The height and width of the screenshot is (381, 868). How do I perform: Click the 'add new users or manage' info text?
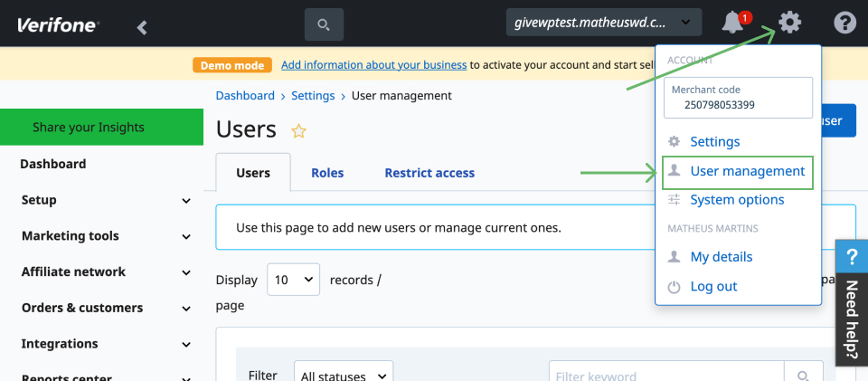pyautogui.click(x=399, y=227)
